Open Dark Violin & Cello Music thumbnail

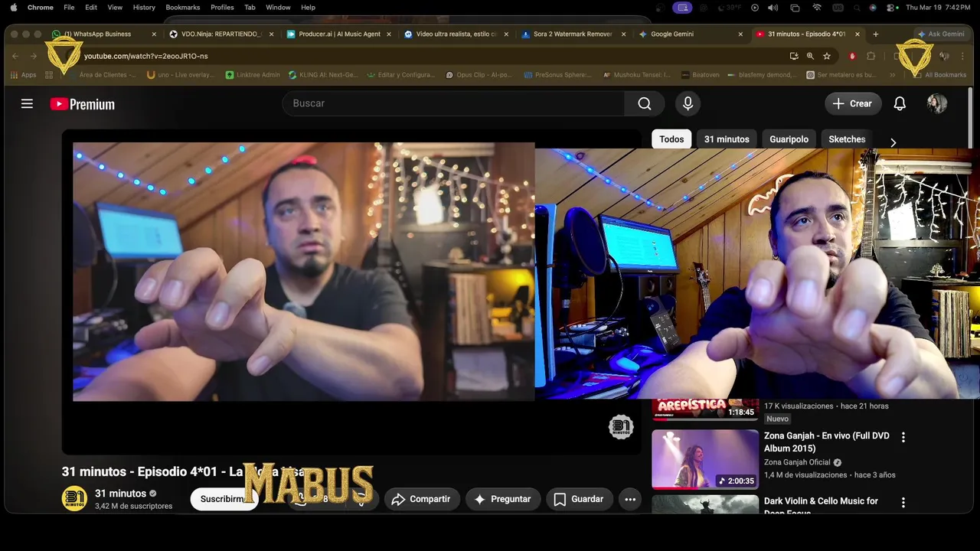coord(705,504)
